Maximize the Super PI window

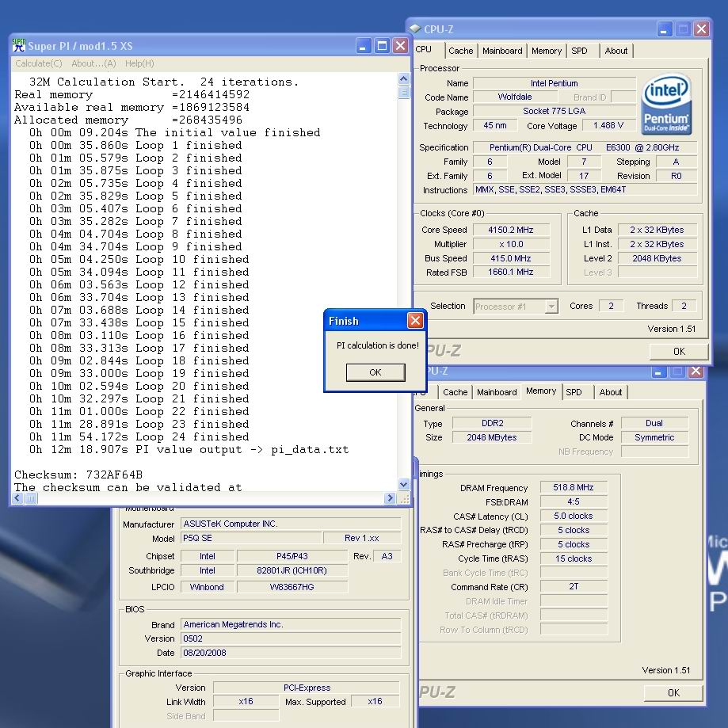pyautogui.click(x=382, y=45)
